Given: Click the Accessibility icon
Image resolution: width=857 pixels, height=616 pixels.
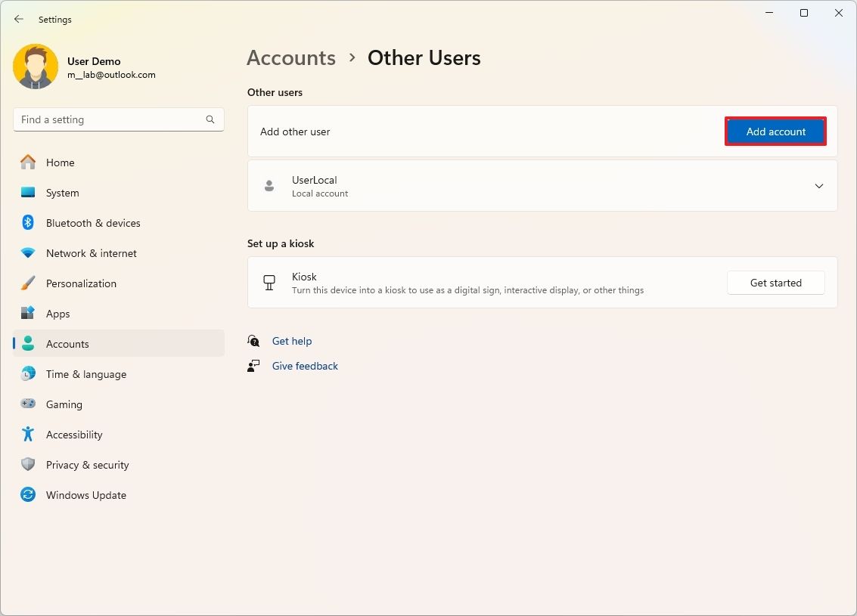Looking at the screenshot, I should click(28, 435).
